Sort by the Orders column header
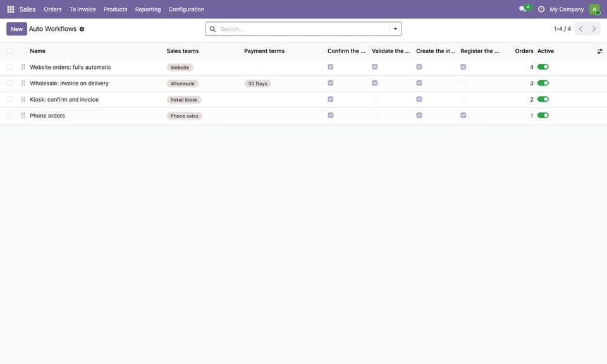 (x=524, y=51)
